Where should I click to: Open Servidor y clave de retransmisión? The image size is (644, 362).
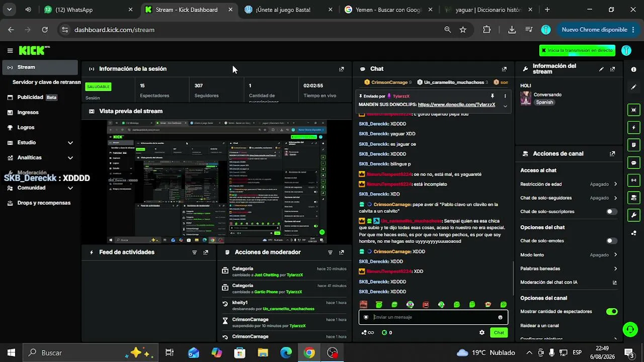[46, 82]
